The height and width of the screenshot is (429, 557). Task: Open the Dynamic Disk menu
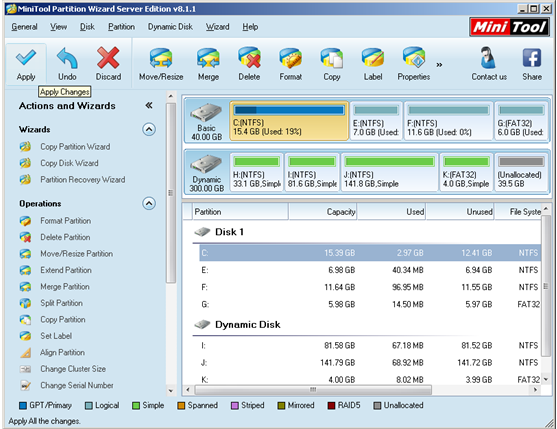coord(170,27)
